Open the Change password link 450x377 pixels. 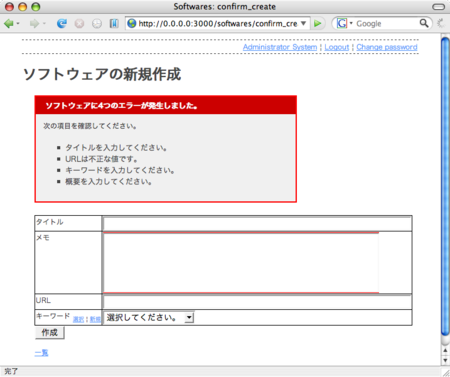tap(387, 47)
